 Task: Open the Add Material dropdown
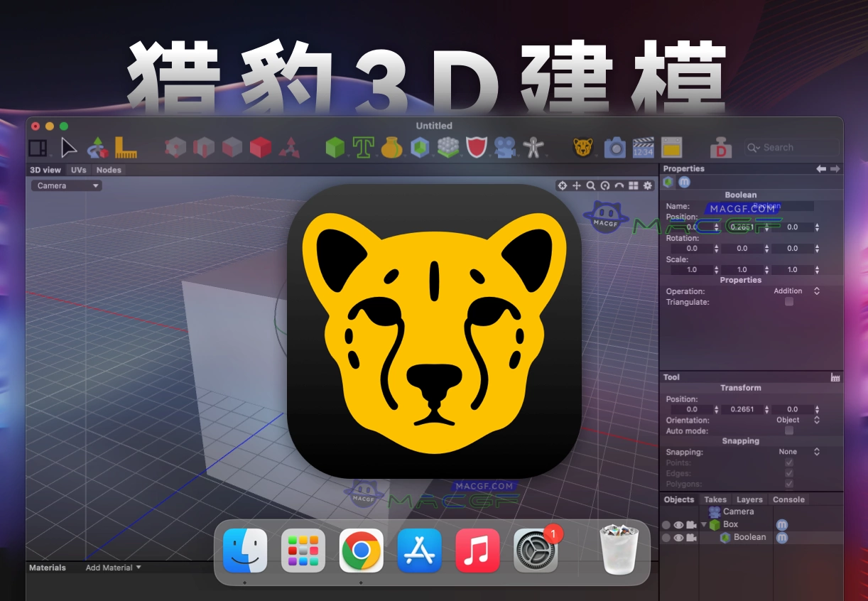tap(113, 568)
